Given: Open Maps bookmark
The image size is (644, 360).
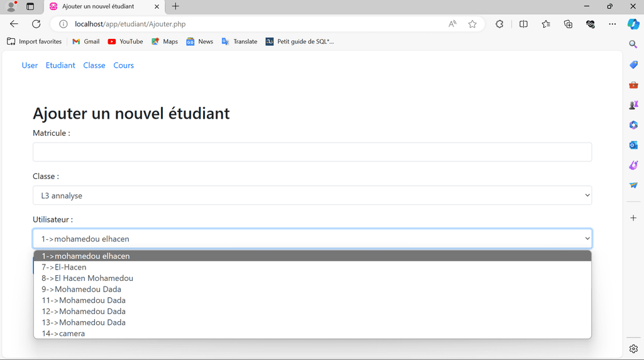Looking at the screenshot, I should [164, 41].
